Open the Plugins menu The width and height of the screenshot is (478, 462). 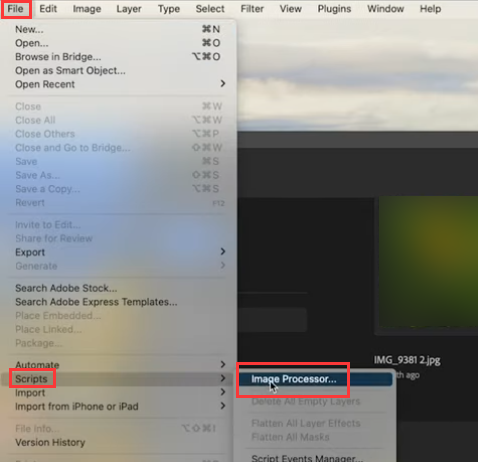click(x=334, y=9)
